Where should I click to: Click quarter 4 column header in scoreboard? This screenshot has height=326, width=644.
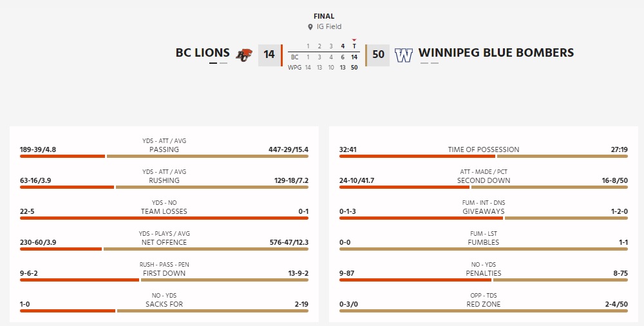click(343, 46)
